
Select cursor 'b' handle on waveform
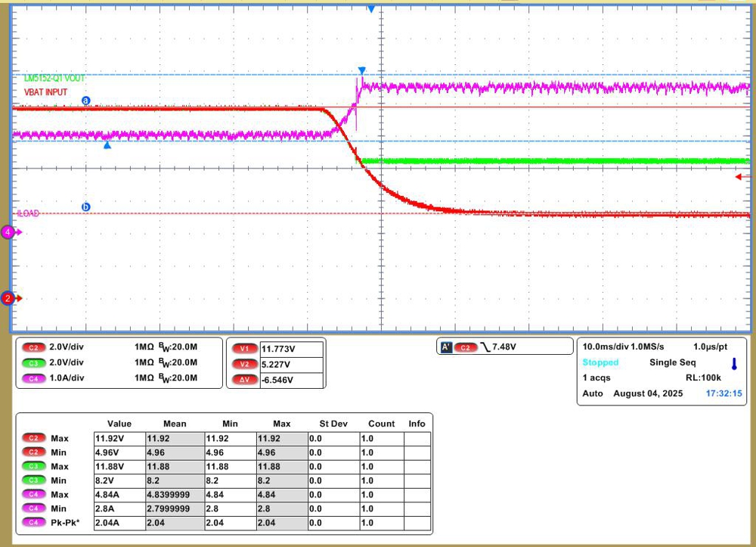point(85,207)
